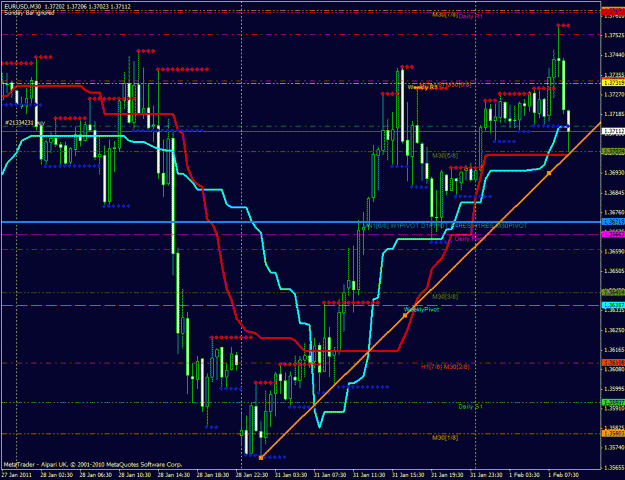Select the trendline anchor at the chart low
This screenshot has height=480, width=625.
pyautogui.click(x=261, y=458)
